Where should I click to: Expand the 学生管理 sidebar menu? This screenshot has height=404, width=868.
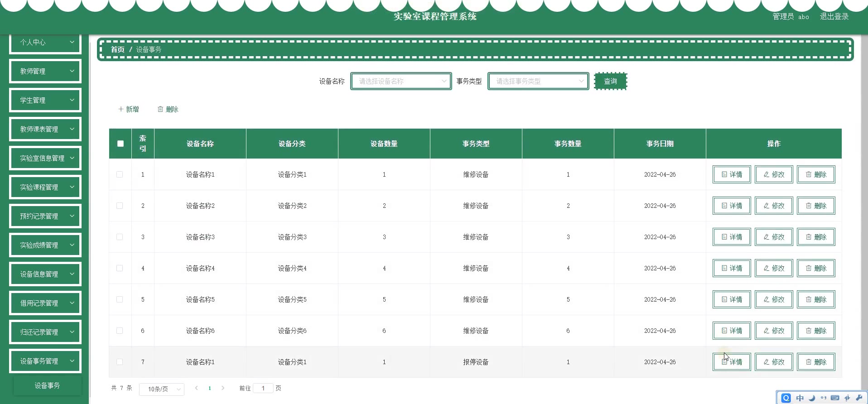[x=45, y=100]
